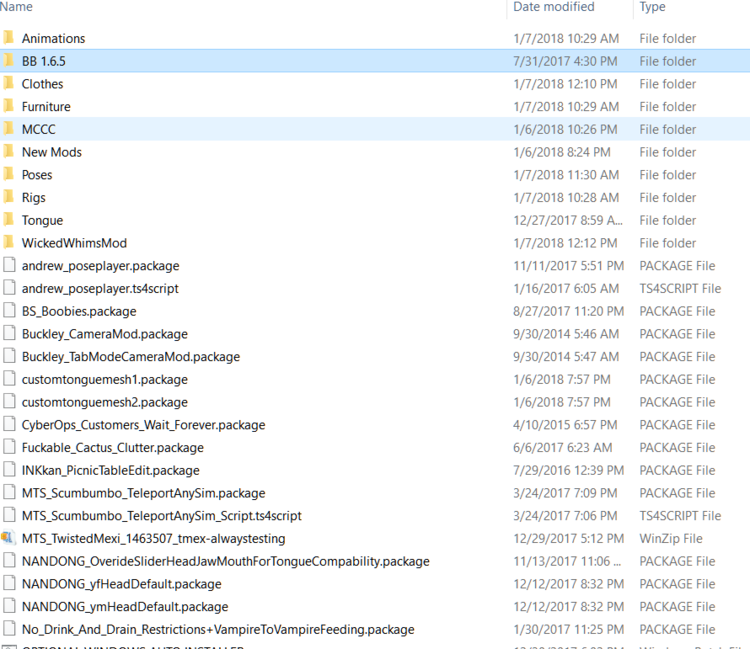Screen dimensions: 750x649
Task: Click the customtonguemesh1.package file icon
Action: pyautogui.click(x=9, y=379)
